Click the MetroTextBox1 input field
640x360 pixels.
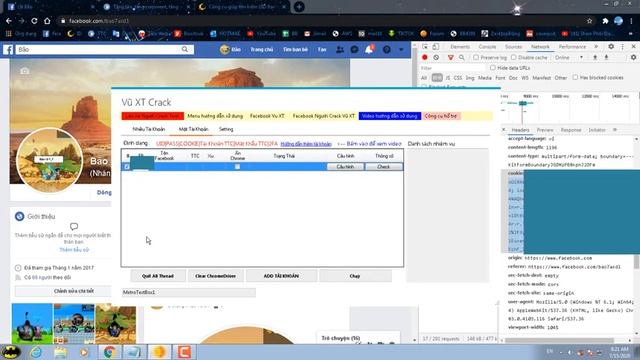click(x=189, y=292)
